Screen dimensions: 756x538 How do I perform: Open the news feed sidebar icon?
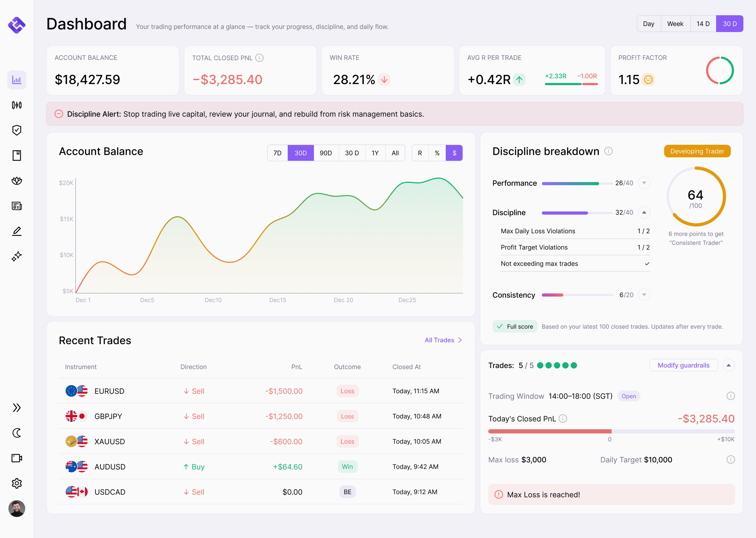[17, 206]
